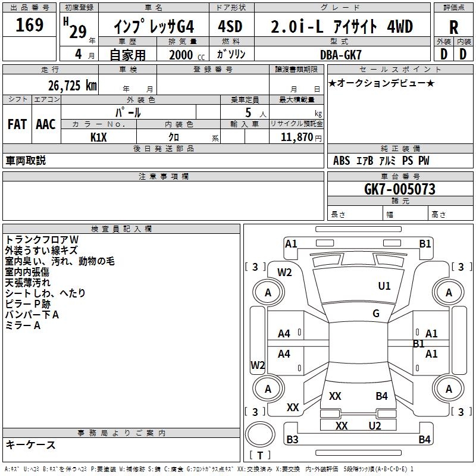
Task: Select exterior color パール
Action: [128, 112]
